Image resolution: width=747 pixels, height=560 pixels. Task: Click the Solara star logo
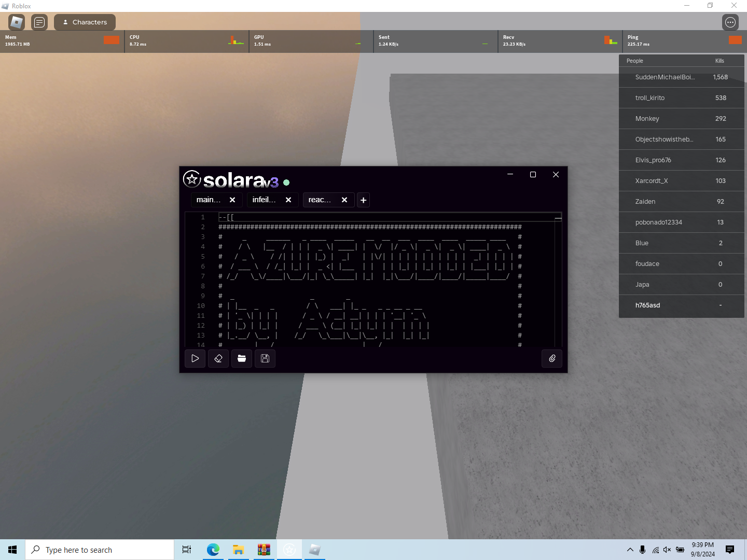click(x=192, y=179)
